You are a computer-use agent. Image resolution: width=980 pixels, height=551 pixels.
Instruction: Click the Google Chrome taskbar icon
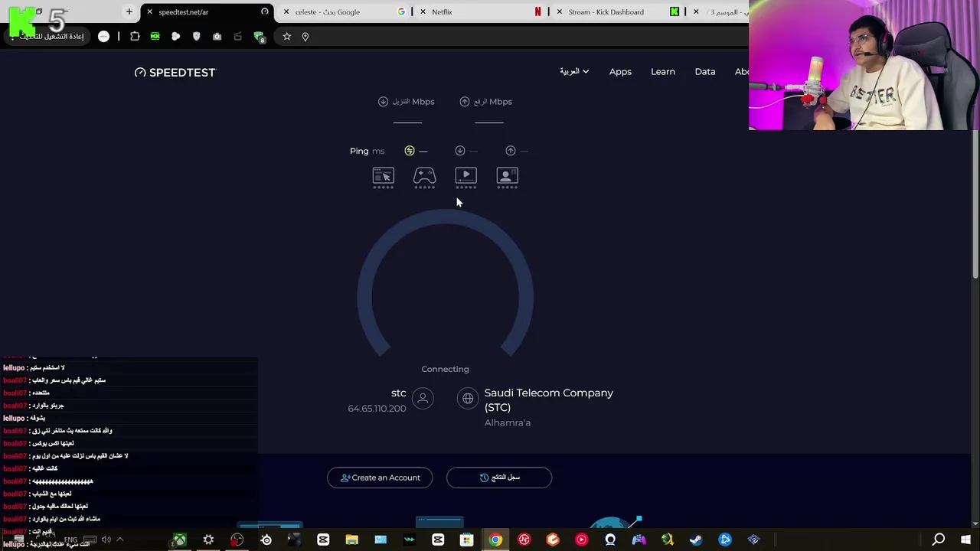495,540
